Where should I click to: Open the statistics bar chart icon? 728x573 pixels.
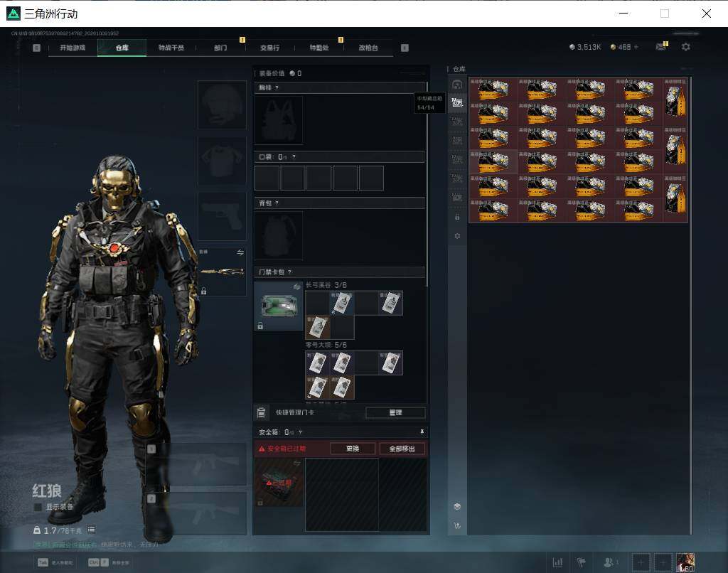(557, 562)
